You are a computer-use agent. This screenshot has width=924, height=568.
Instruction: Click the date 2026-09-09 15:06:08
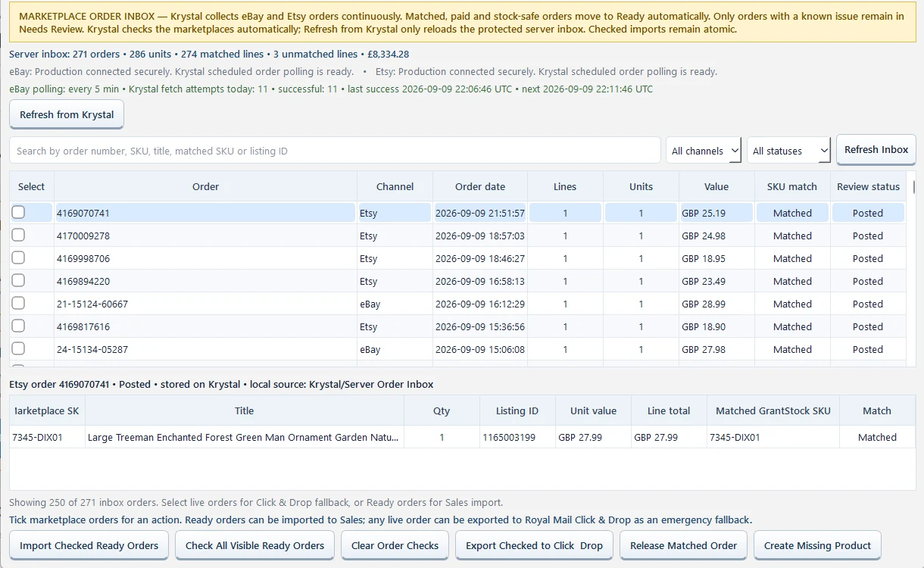click(480, 349)
